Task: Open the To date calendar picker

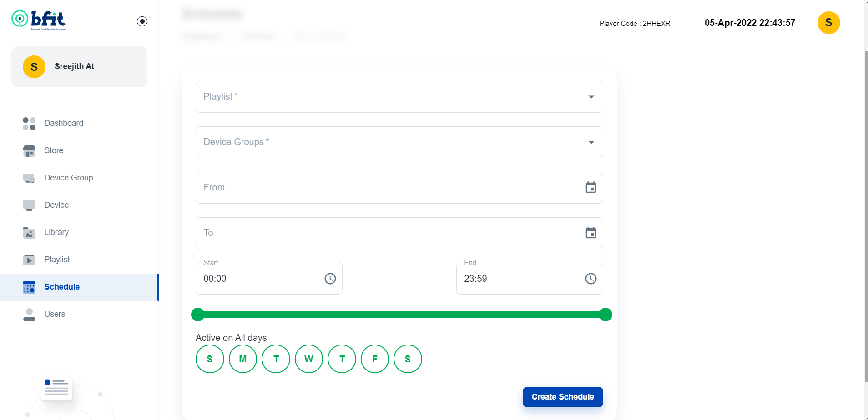Action: tap(590, 233)
